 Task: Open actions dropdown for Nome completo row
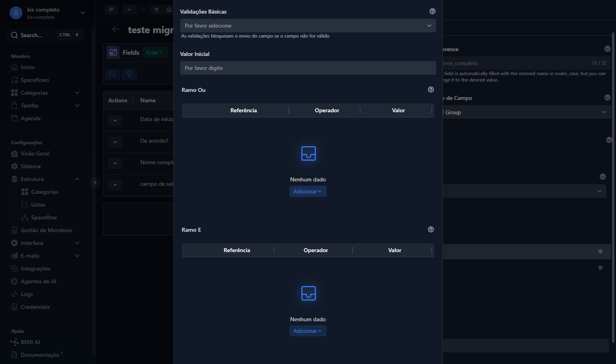(115, 163)
